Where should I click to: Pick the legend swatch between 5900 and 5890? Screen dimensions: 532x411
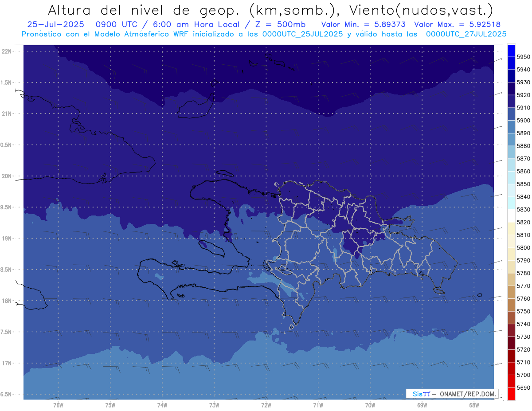[x=511, y=127]
